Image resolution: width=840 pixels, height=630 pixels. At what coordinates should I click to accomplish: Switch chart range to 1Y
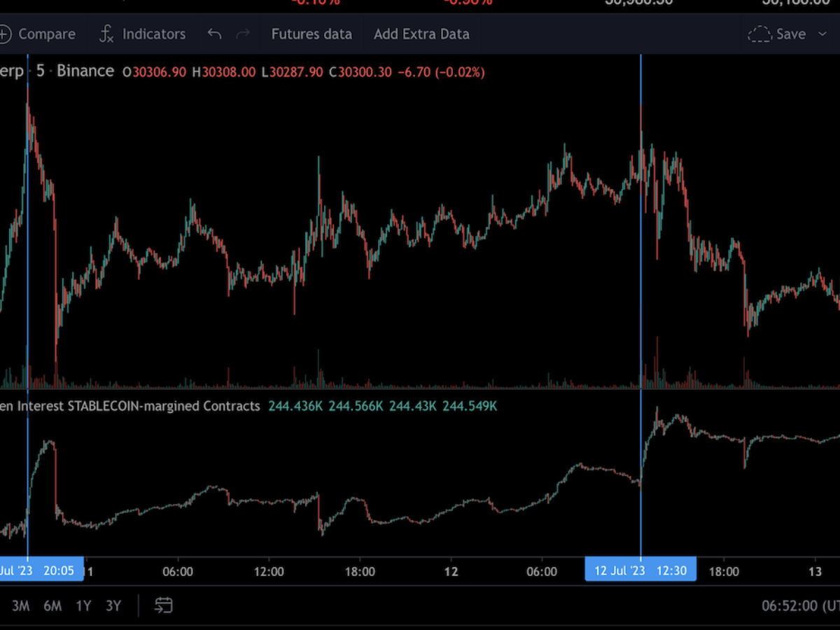point(83,605)
